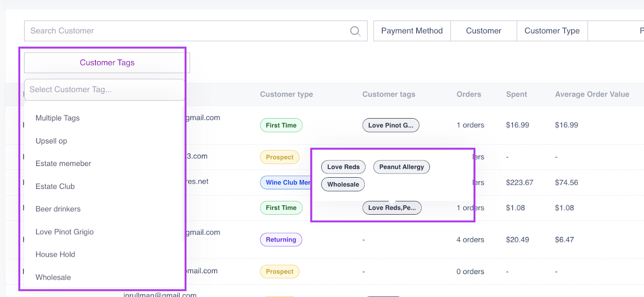Click the Love Pinot G... tag badge
Viewport: 644px width, 297px height.
click(390, 125)
